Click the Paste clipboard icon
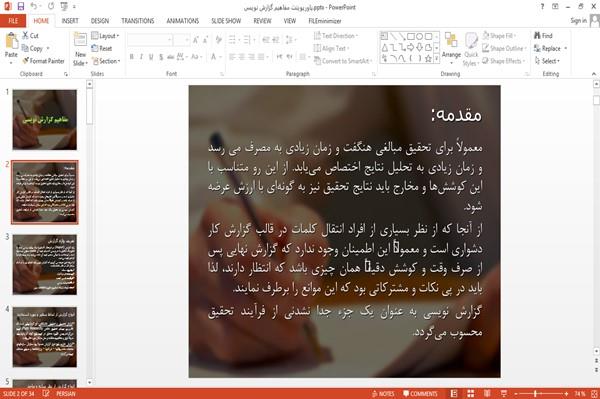Image resolution: width=600 pixels, height=399 pixels. coord(11,41)
